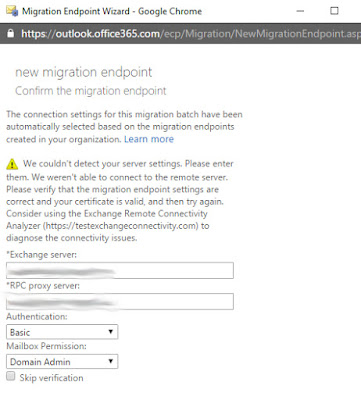Open the Mailbox Permission dropdown set to Domain Admin
The height and width of the screenshot is (400, 361).
coord(62,361)
